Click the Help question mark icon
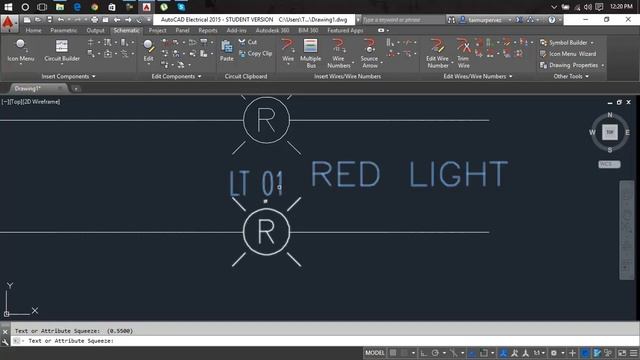 pyautogui.click(x=552, y=20)
